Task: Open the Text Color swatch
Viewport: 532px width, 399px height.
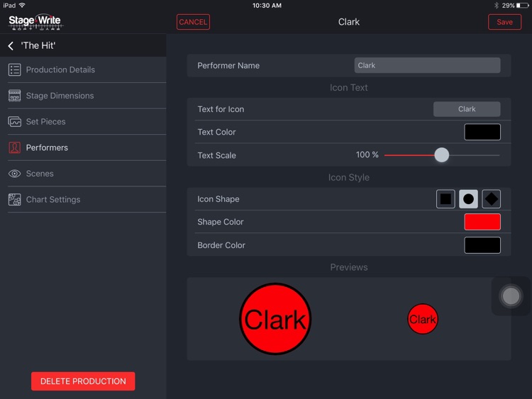Action: pos(482,132)
